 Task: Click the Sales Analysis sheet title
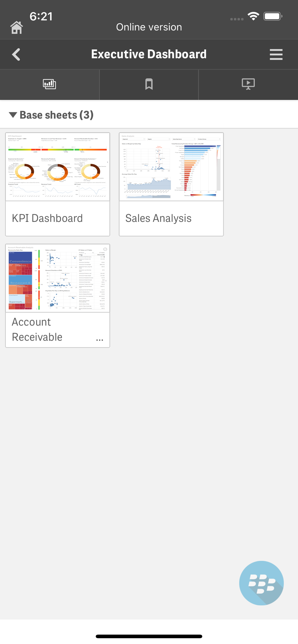tap(158, 218)
